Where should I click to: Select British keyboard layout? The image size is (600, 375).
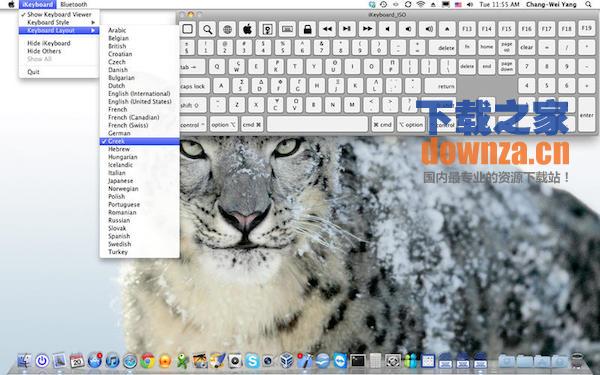click(x=139, y=46)
